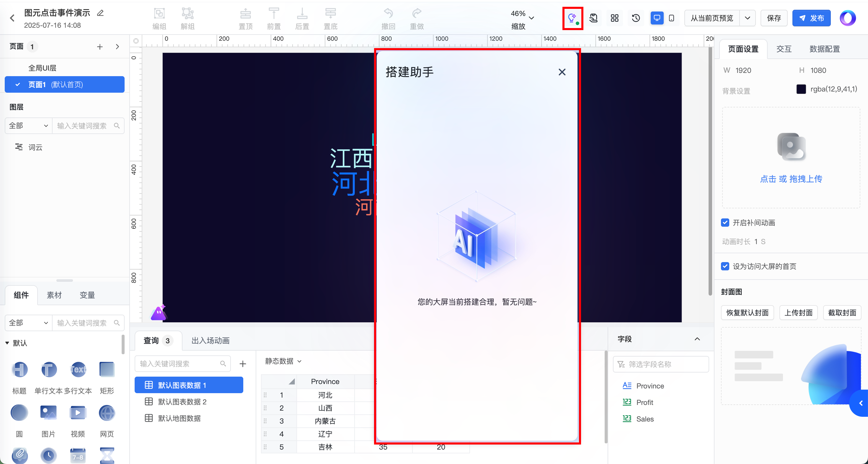This screenshot has height=464, width=868.
Task: Switch to mobile device view icon
Action: coord(671,18)
